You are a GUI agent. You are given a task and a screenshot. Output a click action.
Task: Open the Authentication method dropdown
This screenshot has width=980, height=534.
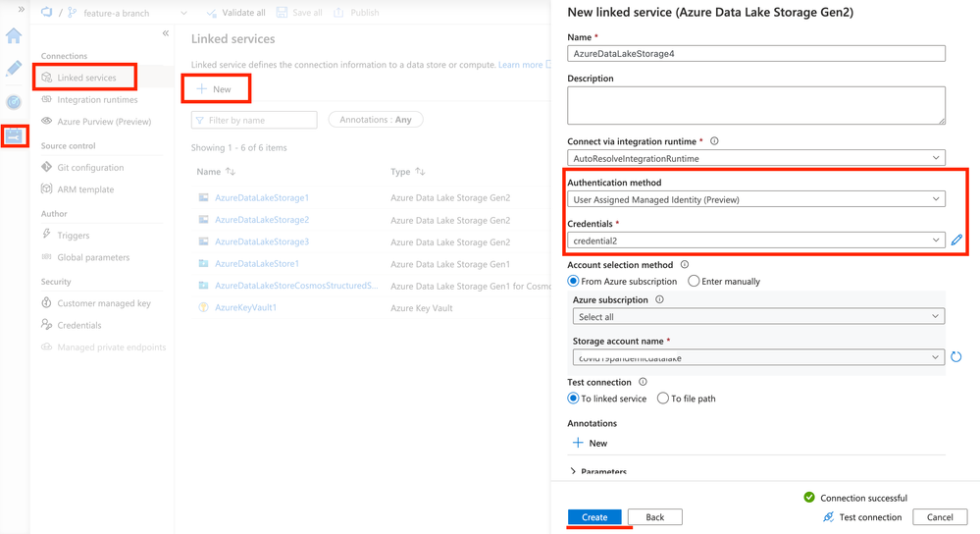tap(756, 199)
